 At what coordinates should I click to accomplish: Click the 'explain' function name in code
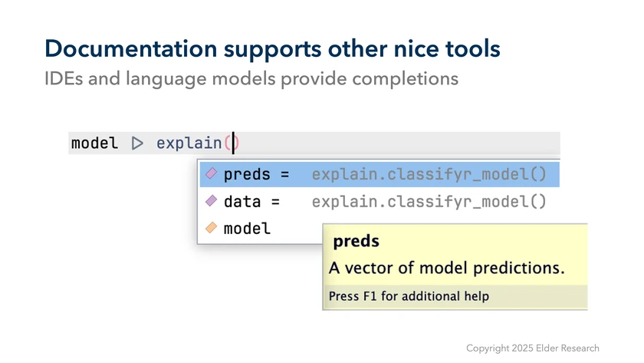tap(189, 144)
